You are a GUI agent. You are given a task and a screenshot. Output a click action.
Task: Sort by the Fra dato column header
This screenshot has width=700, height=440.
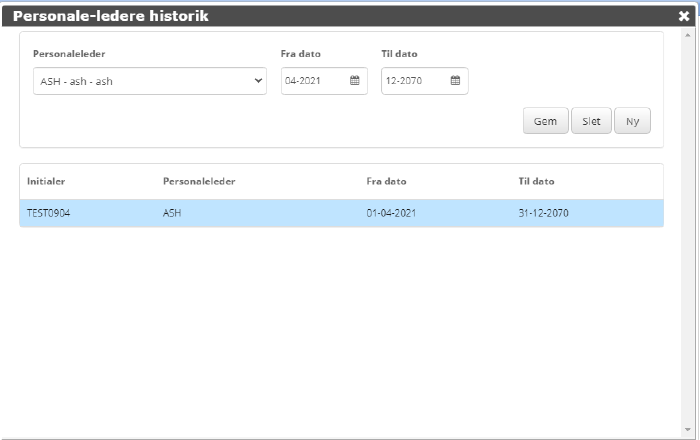[x=386, y=181]
